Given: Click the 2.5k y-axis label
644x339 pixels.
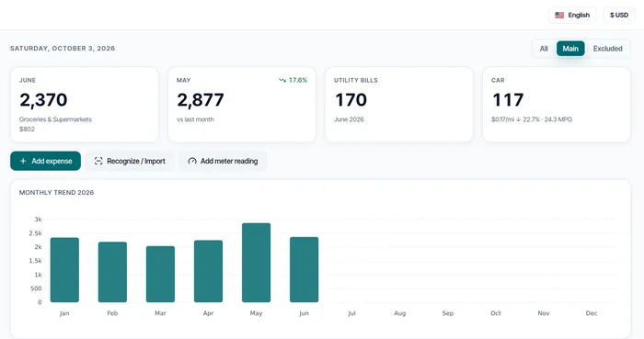Looking at the screenshot, I should tap(35, 233).
